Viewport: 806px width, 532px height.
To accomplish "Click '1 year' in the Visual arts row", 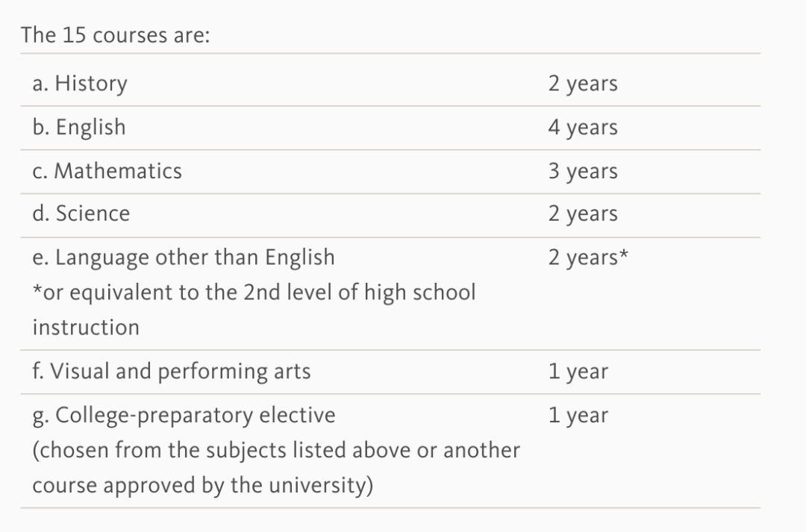I will [578, 372].
